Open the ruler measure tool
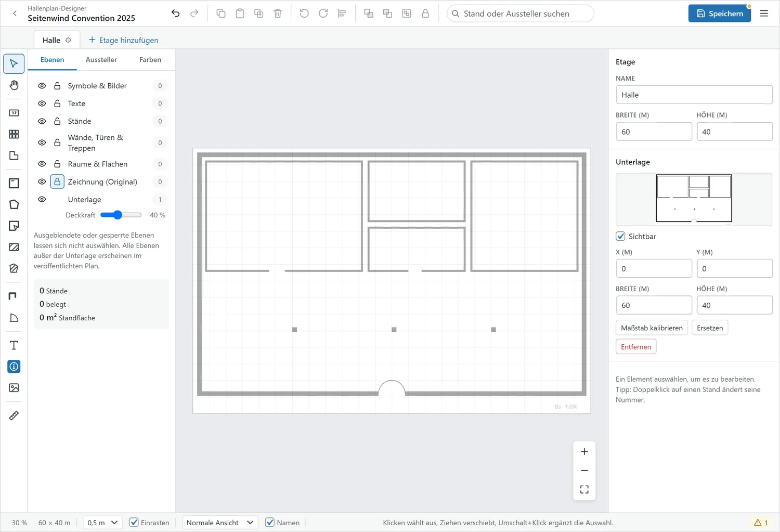 click(14, 416)
